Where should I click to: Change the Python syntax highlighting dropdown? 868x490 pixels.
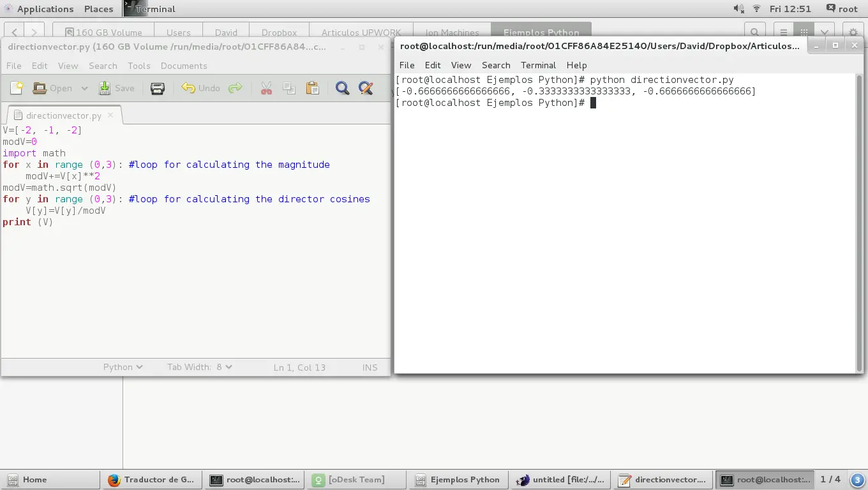(x=123, y=367)
